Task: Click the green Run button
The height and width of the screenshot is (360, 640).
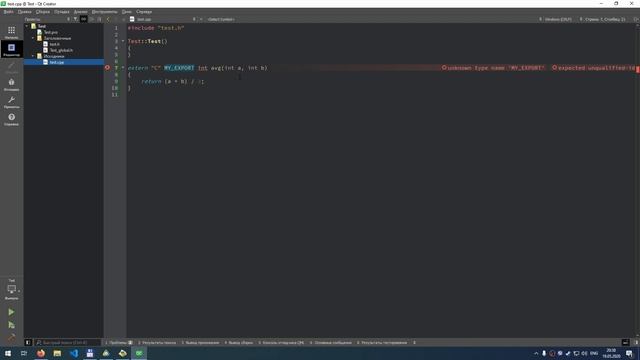Action: [x=11, y=312]
